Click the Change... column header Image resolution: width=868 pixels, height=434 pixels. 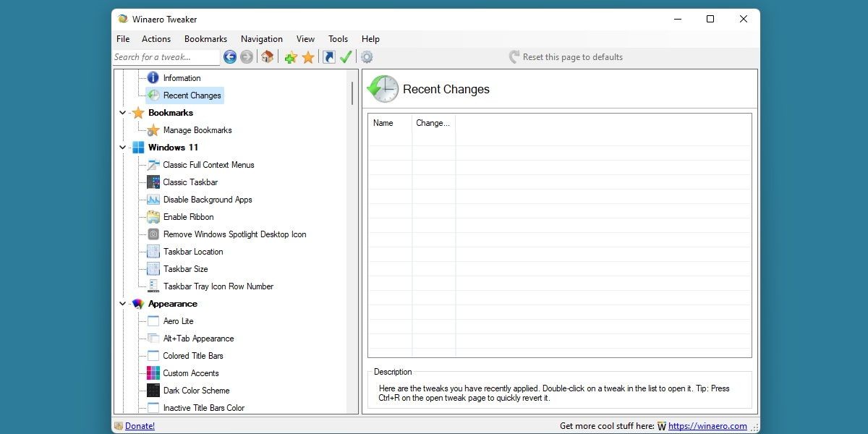(433, 123)
